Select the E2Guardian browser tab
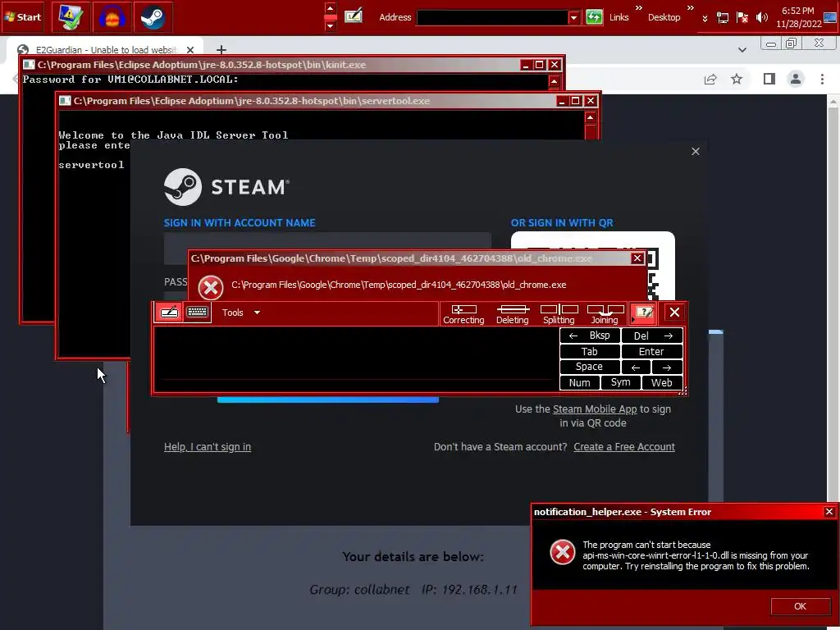The image size is (840, 630). pos(105,50)
